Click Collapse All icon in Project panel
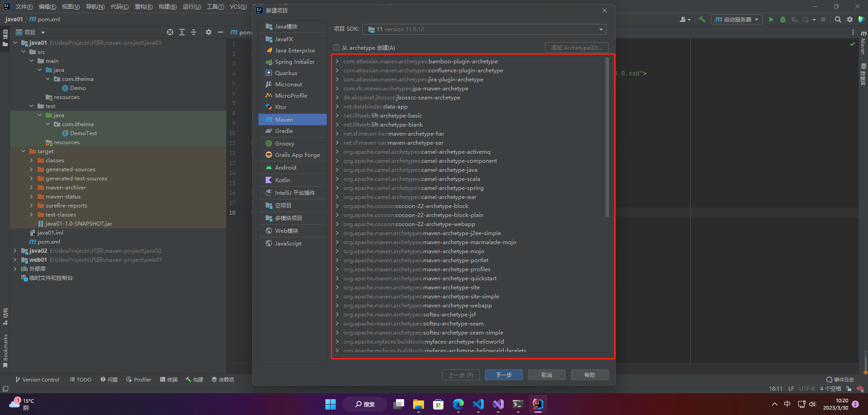Viewport: 868px width, 415px height. (x=194, y=32)
